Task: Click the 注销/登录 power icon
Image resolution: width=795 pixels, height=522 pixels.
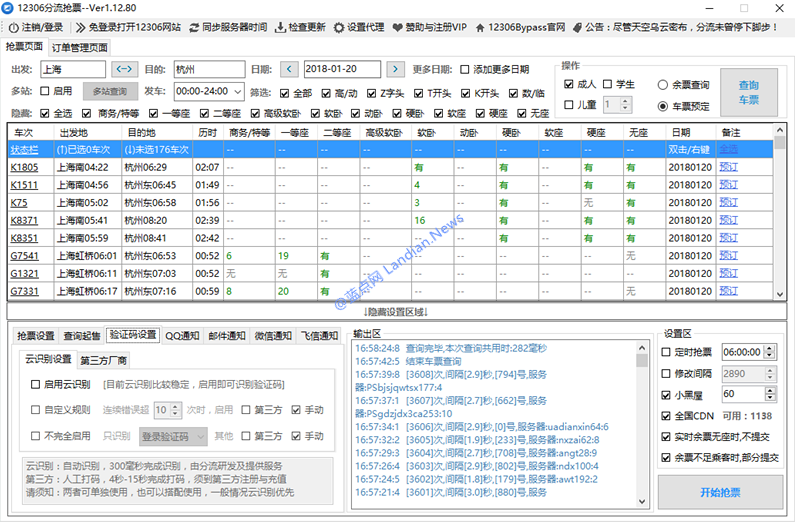Action: 14,27
